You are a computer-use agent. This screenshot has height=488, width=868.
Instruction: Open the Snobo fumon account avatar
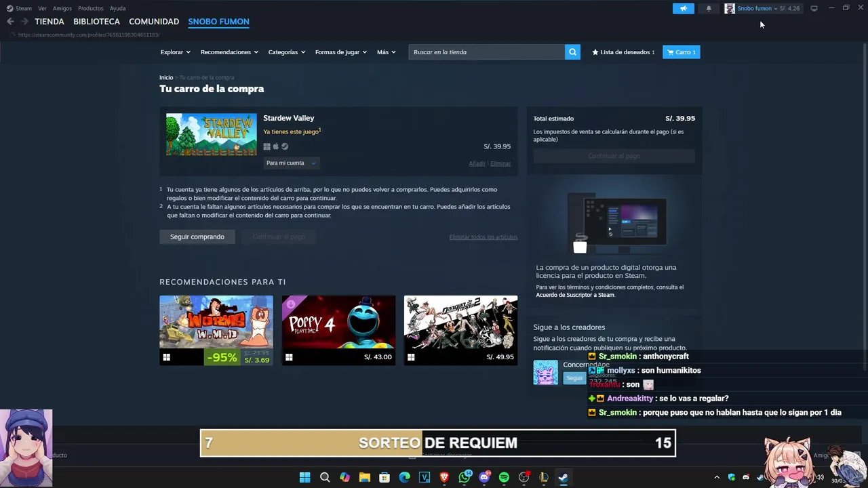pos(729,8)
